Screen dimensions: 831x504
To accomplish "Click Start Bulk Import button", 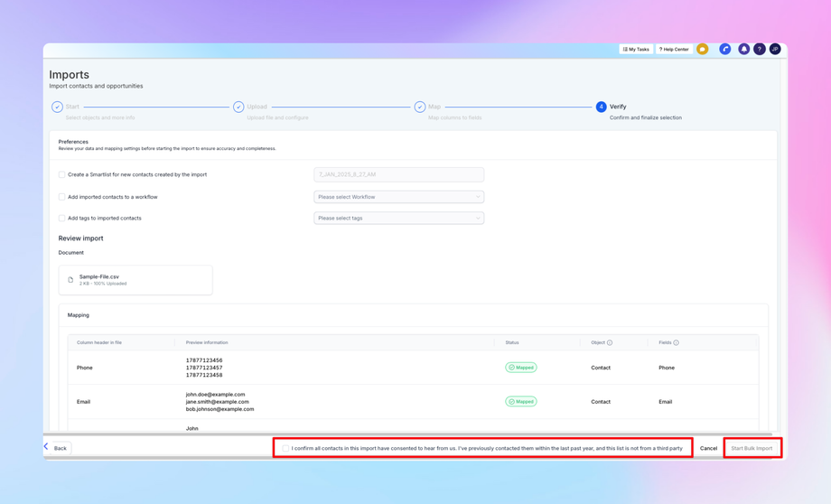I will coord(752,448).
